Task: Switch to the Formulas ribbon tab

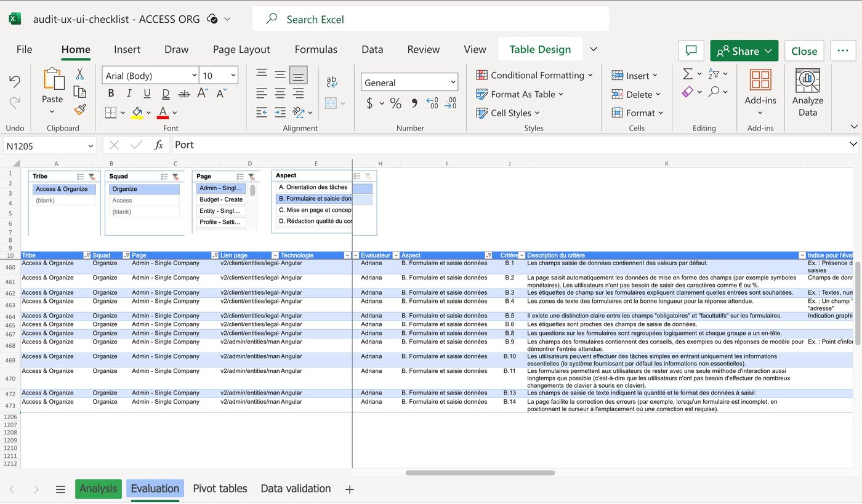Action: (316, 49)
